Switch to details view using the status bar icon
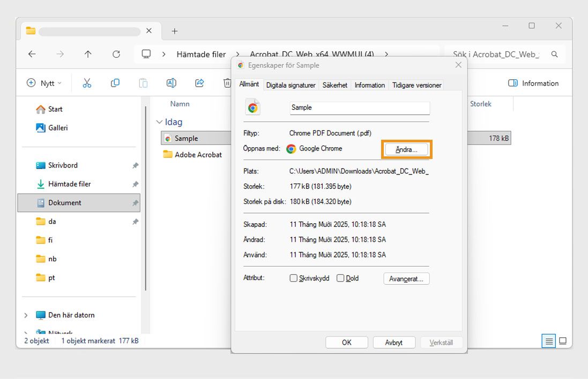Image resolution: width=588 pixels, height=379 pixels. (548, 341)
